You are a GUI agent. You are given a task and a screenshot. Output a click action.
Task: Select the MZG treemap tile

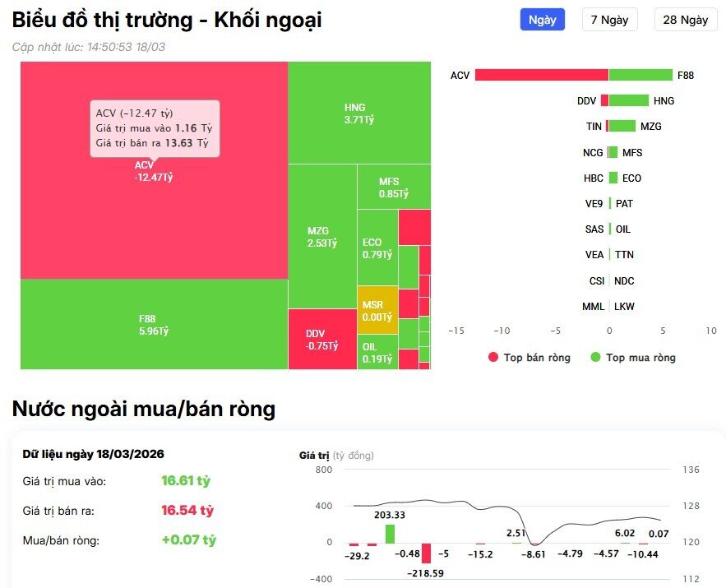click(x=321, y=237)
